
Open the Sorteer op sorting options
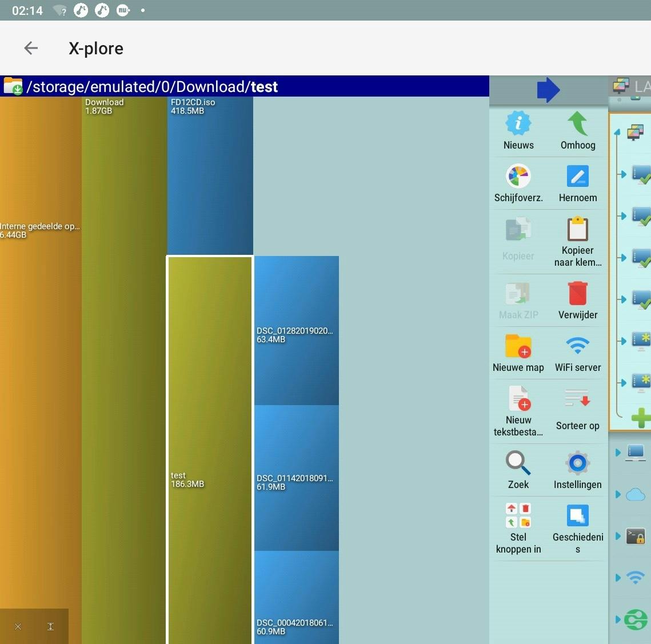[x=577, y=409]
